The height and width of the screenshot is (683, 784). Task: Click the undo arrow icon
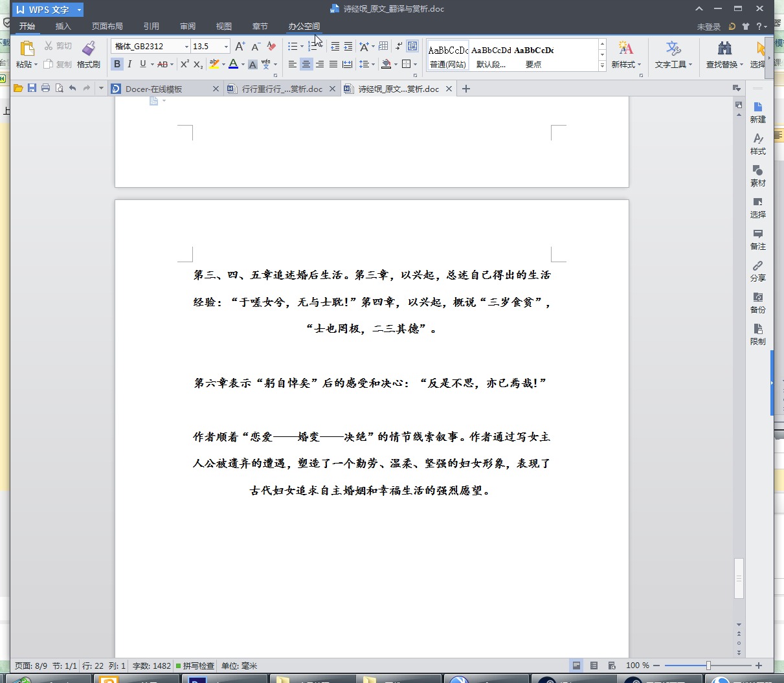(x=73, y=88)
